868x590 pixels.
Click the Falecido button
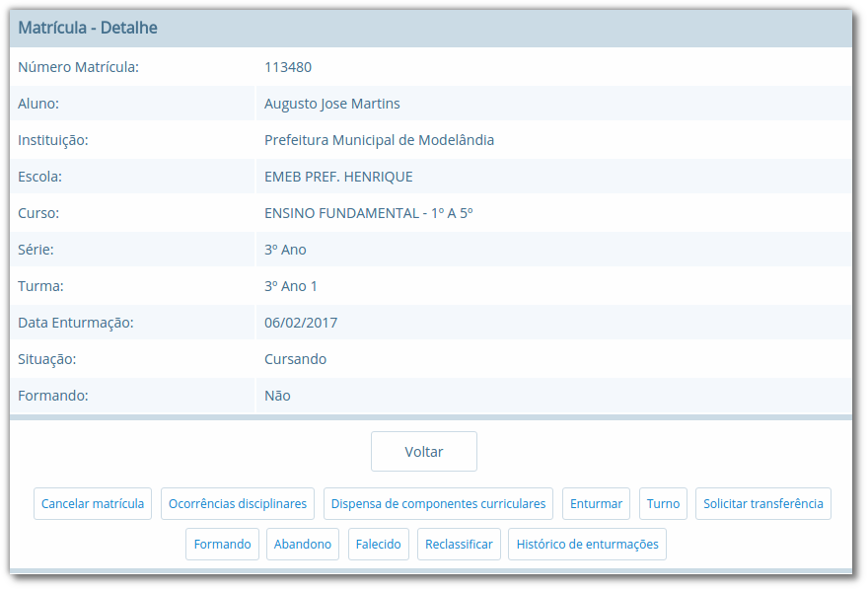(378, 544)
